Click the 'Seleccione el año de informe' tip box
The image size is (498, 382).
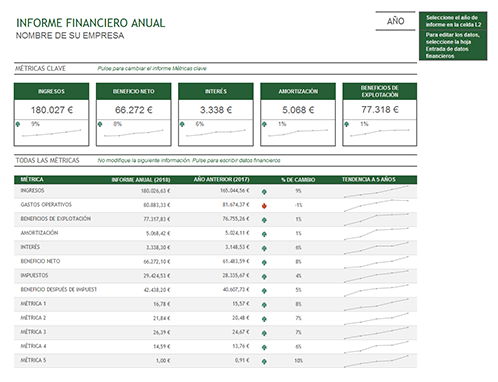(453, 21)
